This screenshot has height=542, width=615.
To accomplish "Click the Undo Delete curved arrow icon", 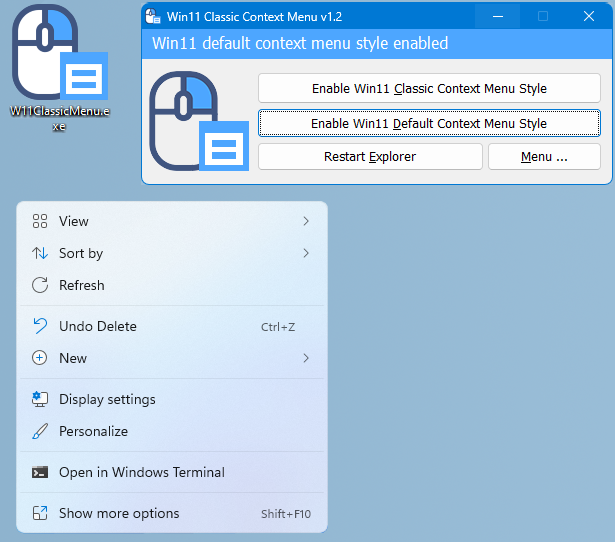I will point(40,326).
